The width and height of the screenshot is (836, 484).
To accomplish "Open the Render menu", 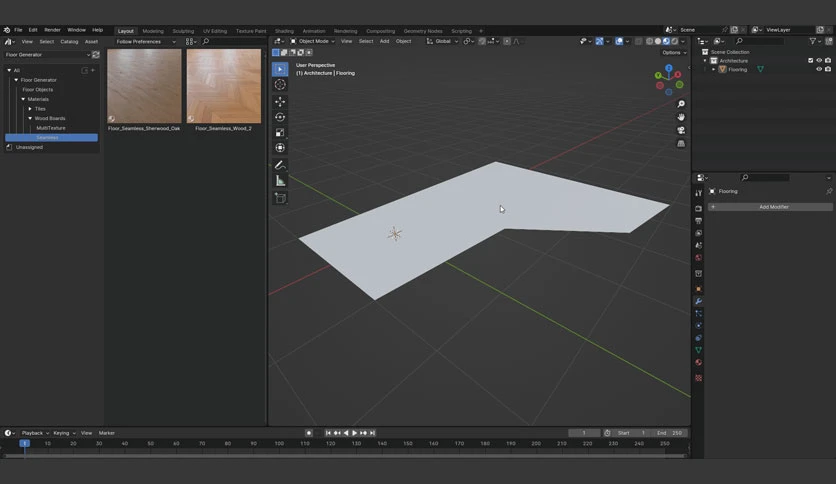I will (x=52, y=30).
